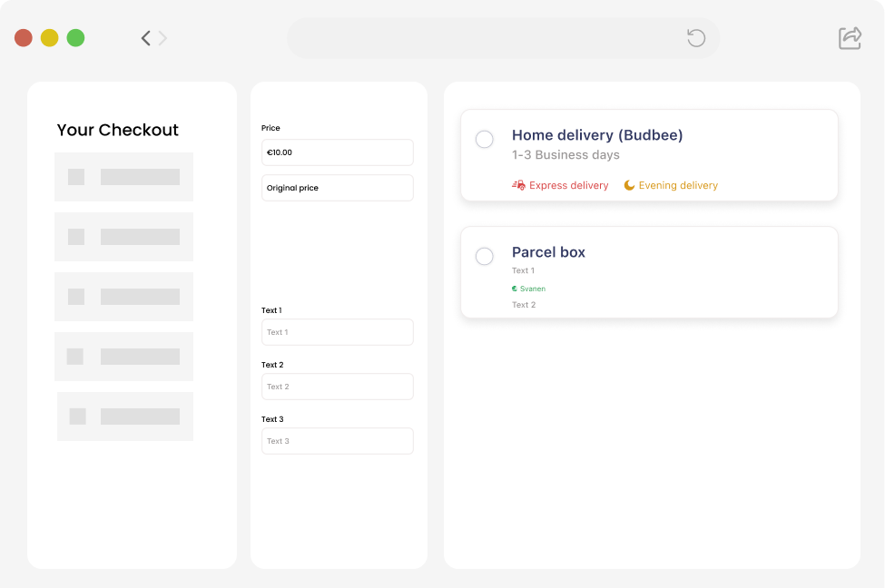
Task: Click the Price input field showing €10.00
Action: click(337, 152)
